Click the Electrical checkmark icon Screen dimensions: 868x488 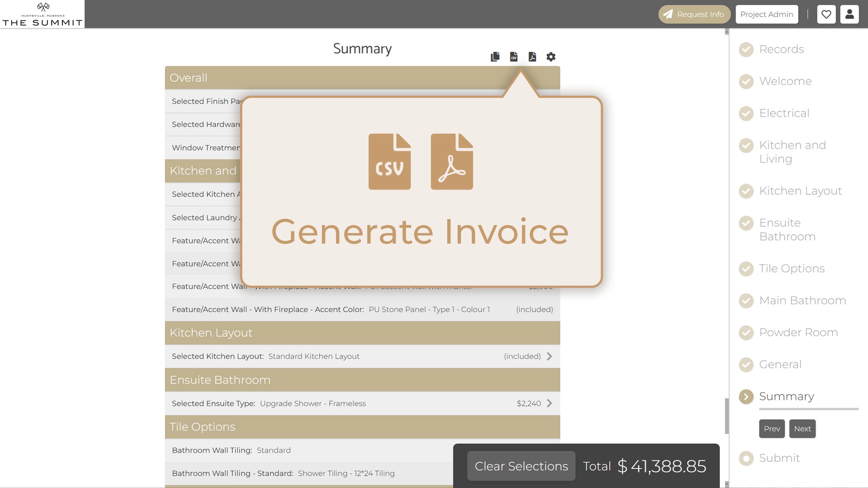click(746, 113)
